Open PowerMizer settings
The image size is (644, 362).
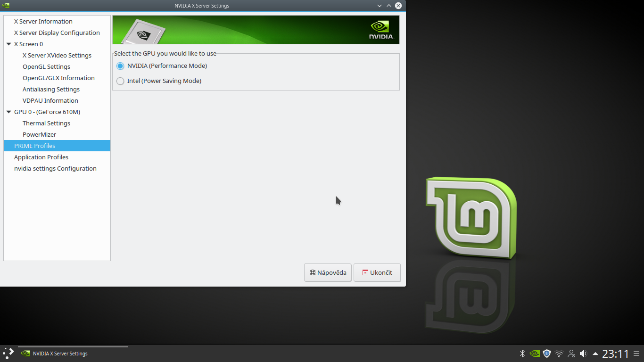[x=39, y=134]
